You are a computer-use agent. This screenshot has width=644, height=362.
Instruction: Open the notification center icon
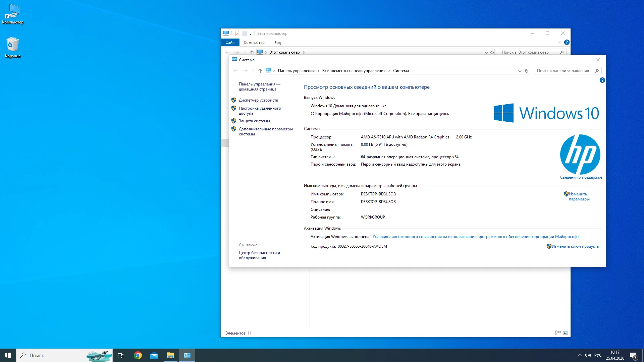click(633, 356)
